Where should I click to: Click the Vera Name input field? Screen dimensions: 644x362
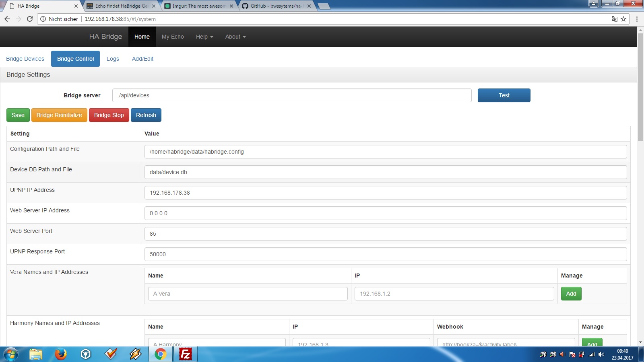coord(248,294)
